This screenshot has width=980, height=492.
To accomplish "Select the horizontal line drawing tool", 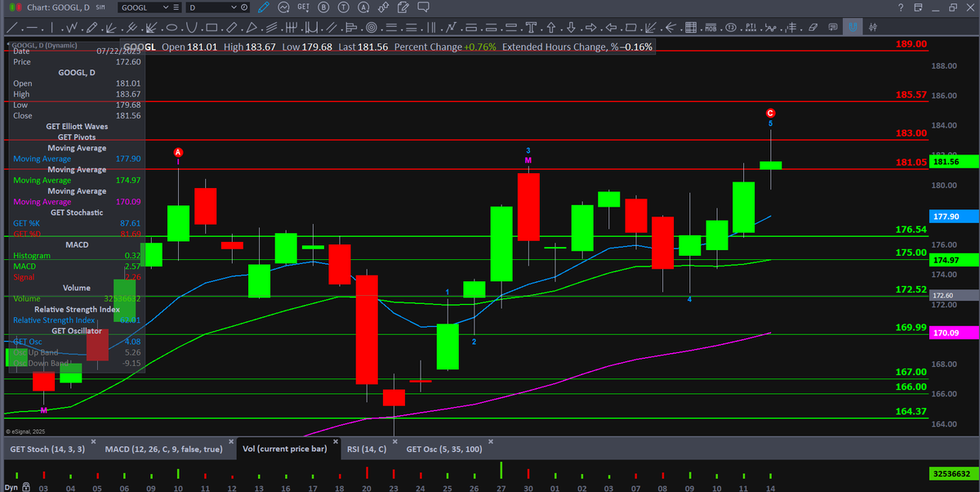I will point(32,28).
